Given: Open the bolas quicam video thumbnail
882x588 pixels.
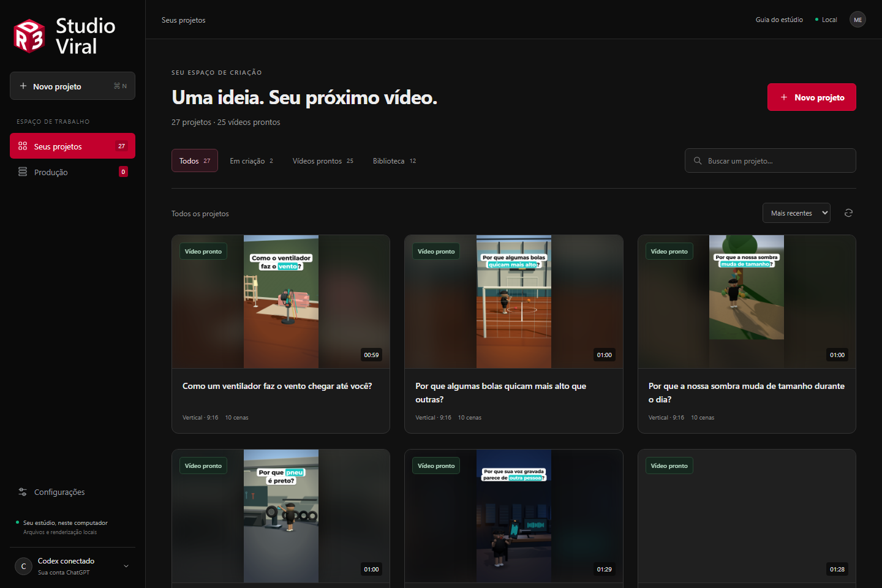Looking at the screenshot, I should coord(513,301).
